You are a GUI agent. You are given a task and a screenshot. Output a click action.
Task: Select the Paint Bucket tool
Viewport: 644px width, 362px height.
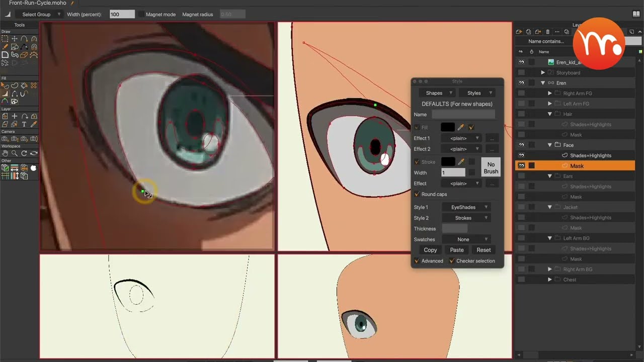pyautogui.click(x=24, y=85)
